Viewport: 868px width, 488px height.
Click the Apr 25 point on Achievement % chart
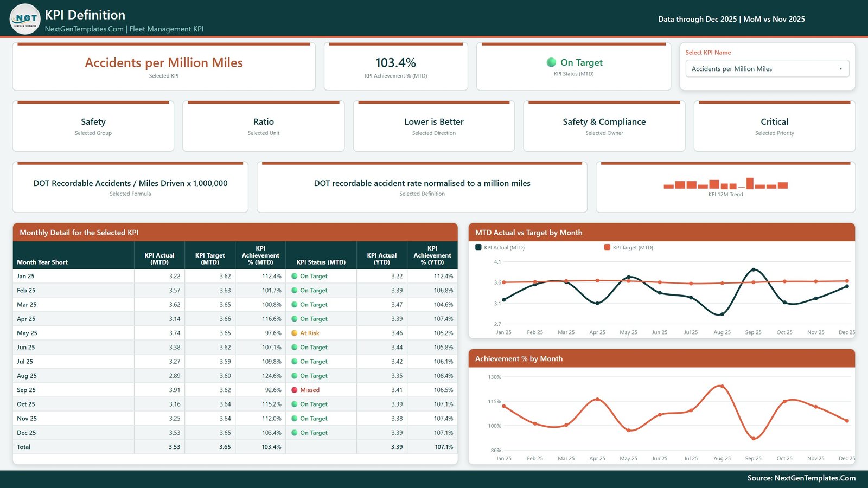coord(597,399)
